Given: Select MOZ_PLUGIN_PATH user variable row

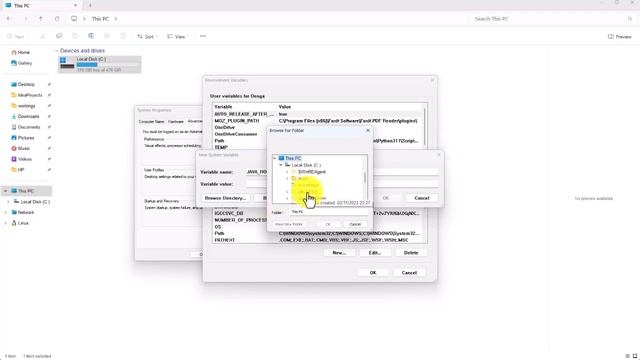Looking at the screenshot, I should pyautogui.click(x=316, y=121).
